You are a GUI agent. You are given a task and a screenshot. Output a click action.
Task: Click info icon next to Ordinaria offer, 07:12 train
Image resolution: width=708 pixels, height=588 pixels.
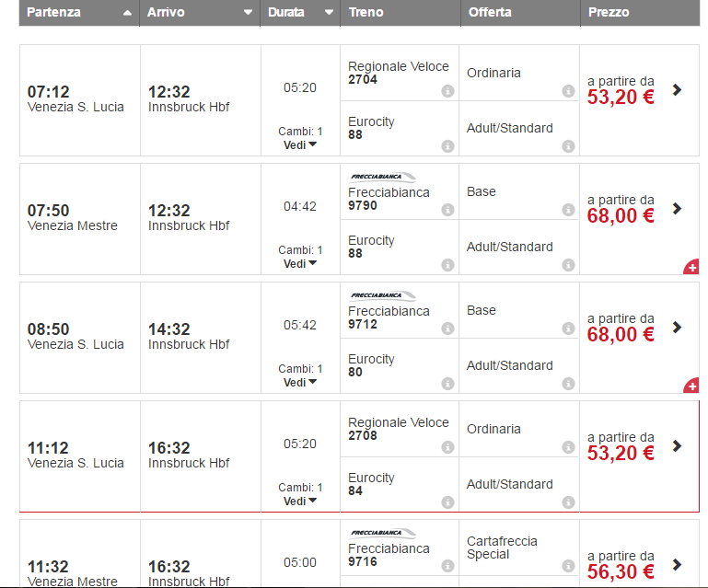568,91
